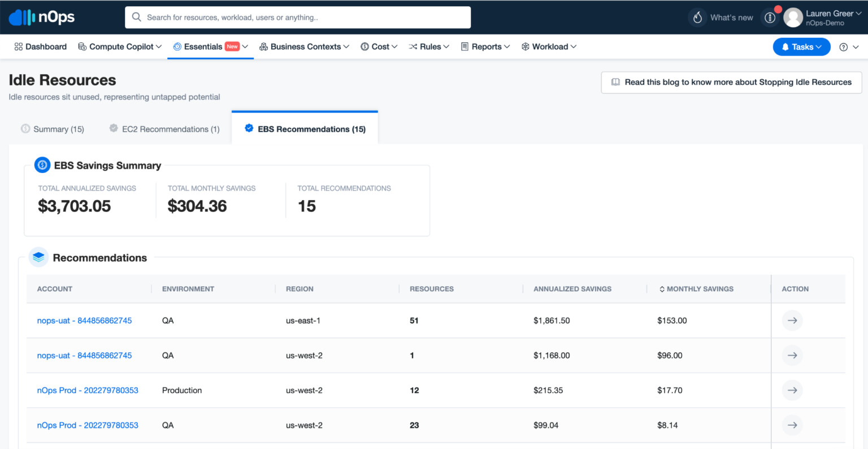The image size is (868, 449).
Task: Open the us-east-1 QA row action arrow
Action: [792, 320]
